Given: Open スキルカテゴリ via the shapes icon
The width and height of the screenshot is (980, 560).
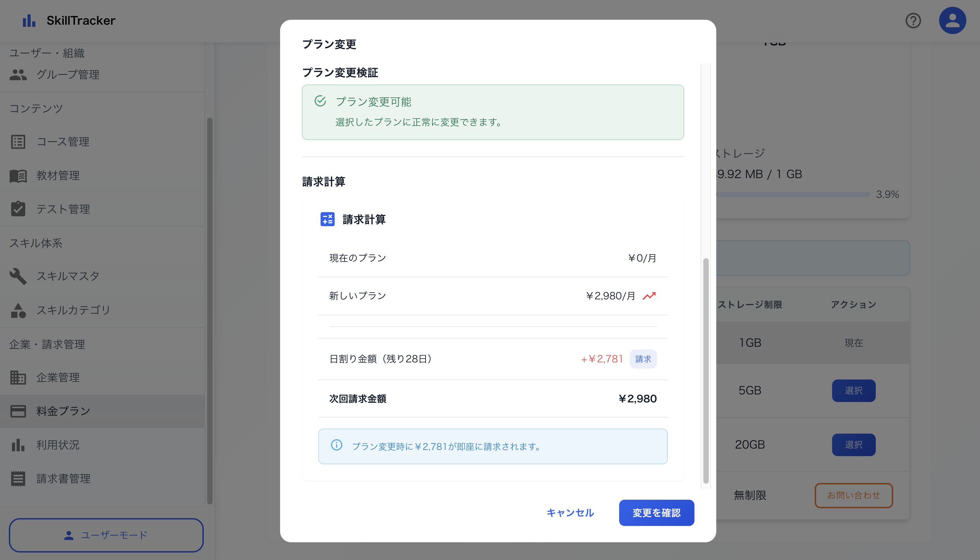Looking at the screenshot, I should point(18,310).
